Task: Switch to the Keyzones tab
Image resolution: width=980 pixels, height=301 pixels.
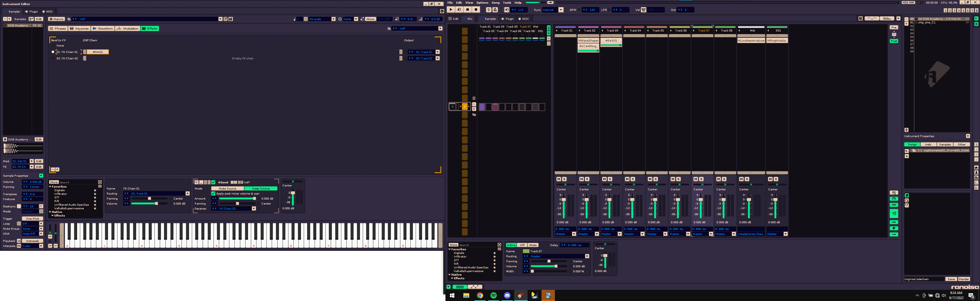Action: (x=79, y=29)
